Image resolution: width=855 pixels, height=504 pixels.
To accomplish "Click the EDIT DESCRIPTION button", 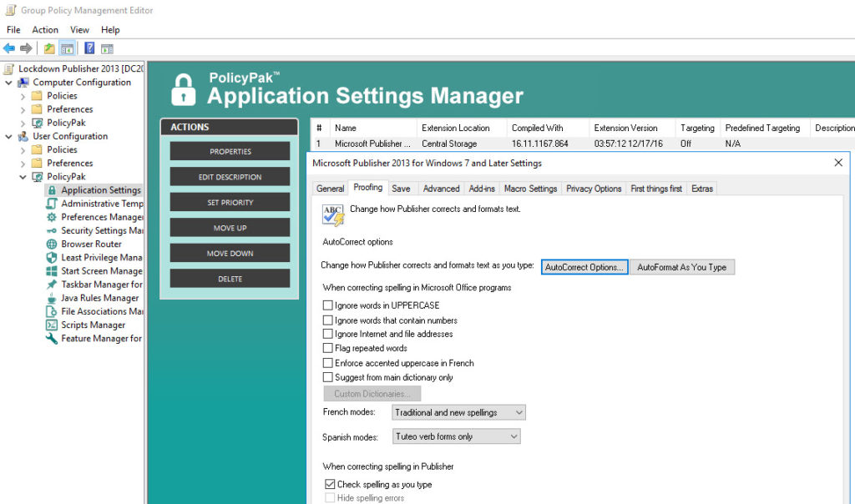I will (230, 177).
